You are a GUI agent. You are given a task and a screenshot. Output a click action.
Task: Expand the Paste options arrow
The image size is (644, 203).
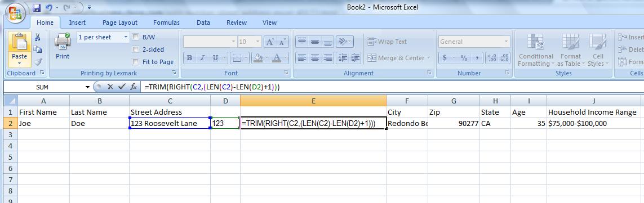pyautogui.click(x=19, y=64)
